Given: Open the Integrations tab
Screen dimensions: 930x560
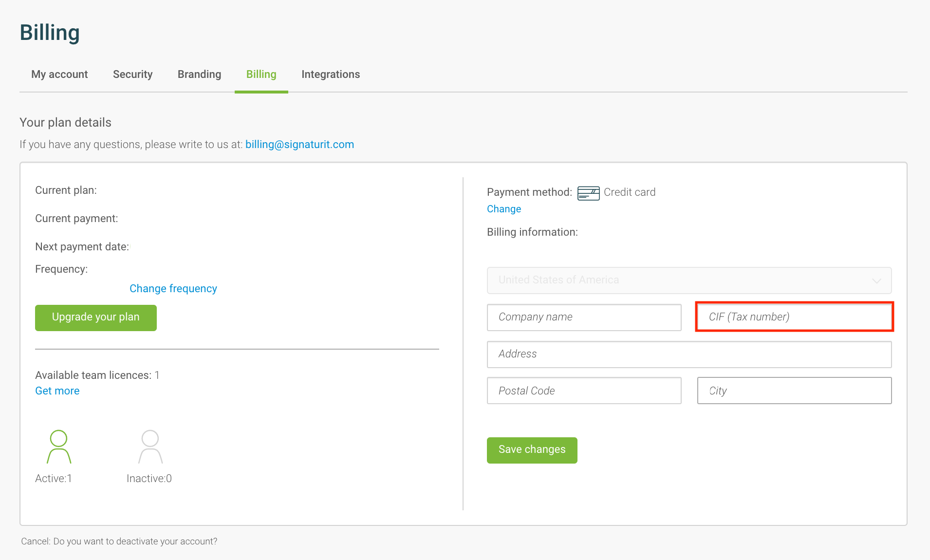Looking at the screenshot, I should tap(331, 75).
